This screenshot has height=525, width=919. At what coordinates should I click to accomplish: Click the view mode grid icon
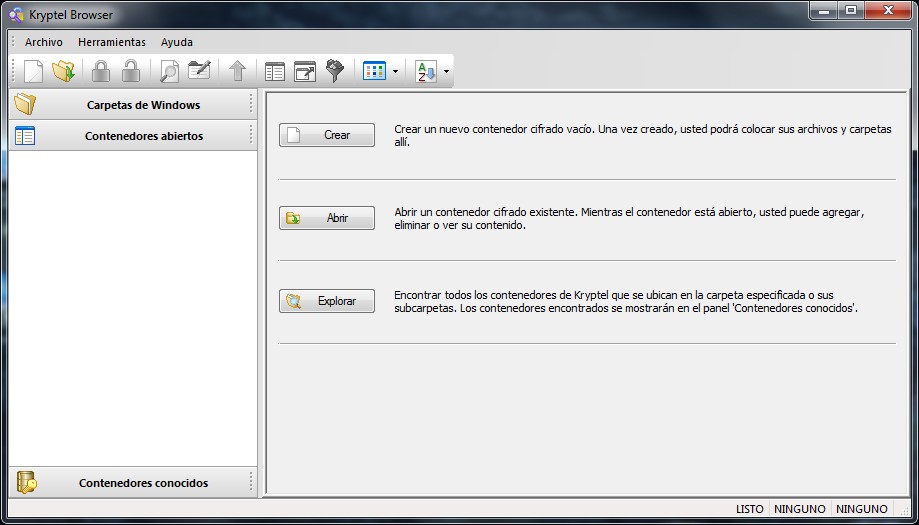pyautogui.click(x=374, y=71)
